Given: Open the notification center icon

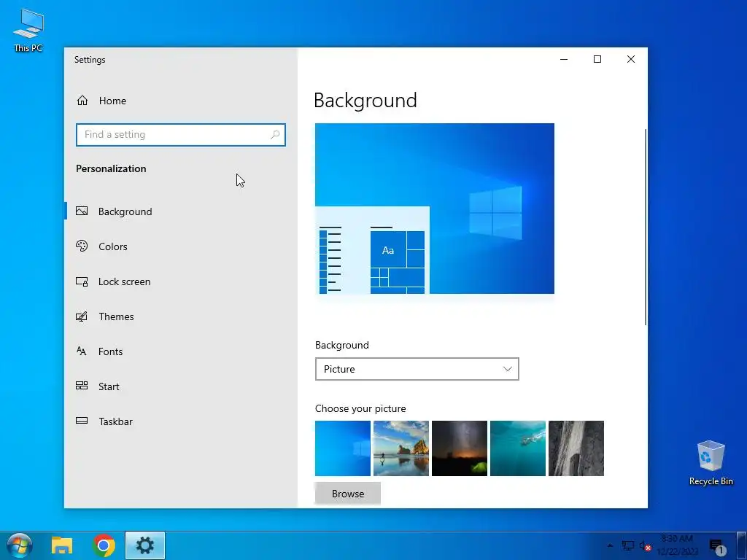Looking at the screenshot, I should click(x=716, y=546).
